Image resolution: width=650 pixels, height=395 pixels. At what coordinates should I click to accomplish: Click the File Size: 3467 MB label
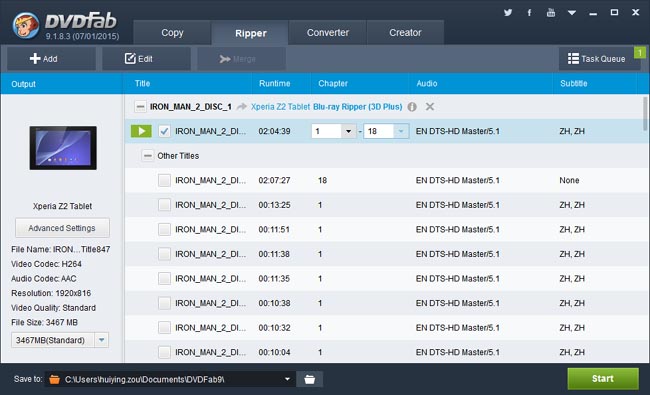44,322
